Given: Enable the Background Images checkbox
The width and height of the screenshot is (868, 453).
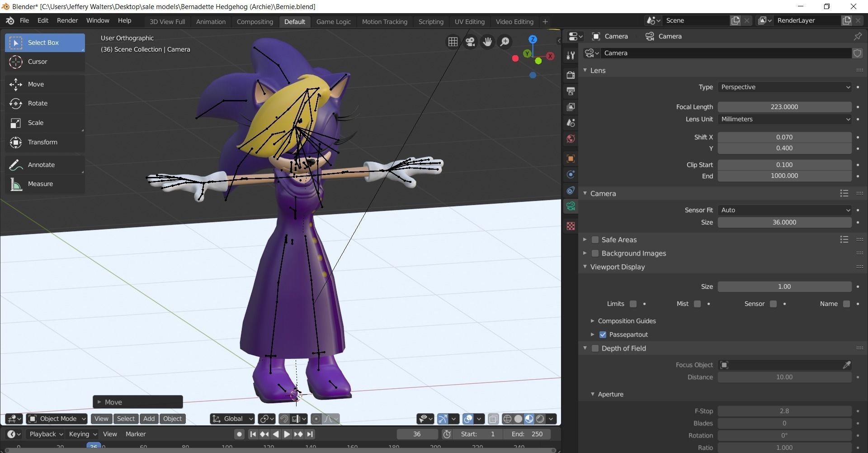Looking at the screenshot, I should coord(595,253).
